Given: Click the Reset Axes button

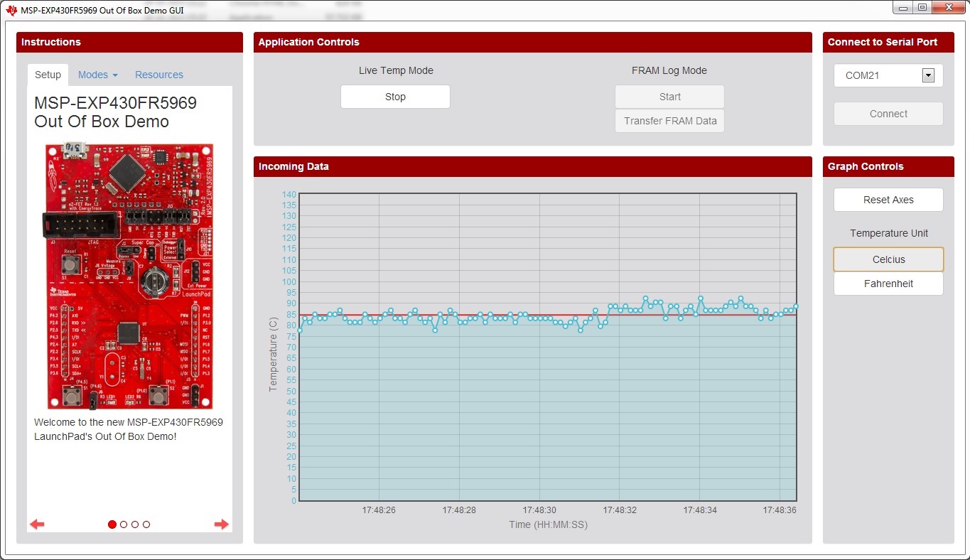Looking at the screenshot, I should click(888, 200).
